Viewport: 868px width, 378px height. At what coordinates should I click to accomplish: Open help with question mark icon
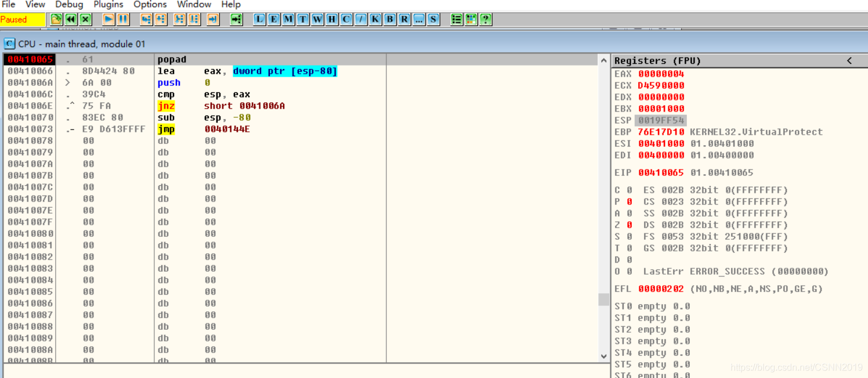486,19
